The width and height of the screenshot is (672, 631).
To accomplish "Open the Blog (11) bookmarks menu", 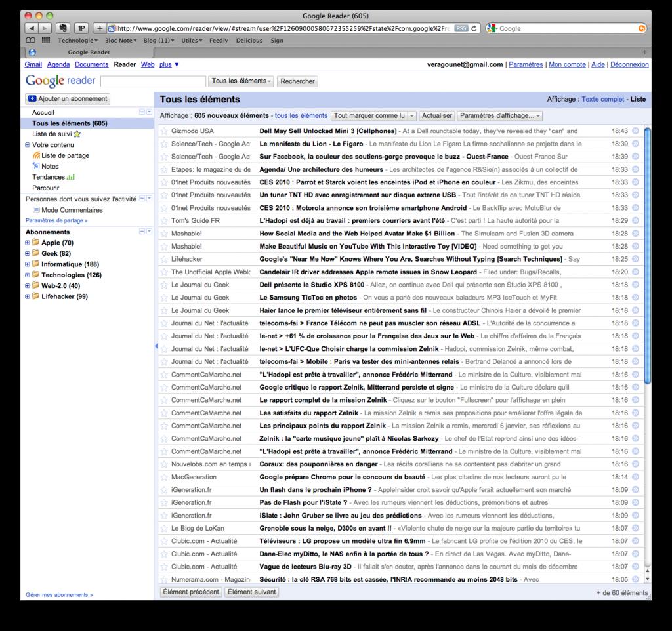I will click(159, 40).
